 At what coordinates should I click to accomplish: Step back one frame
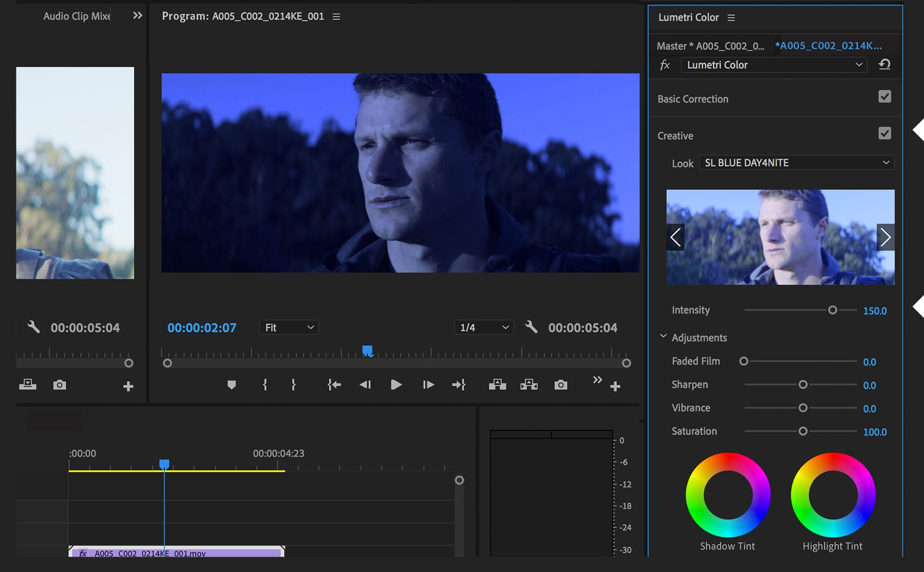tap(365, 385)
